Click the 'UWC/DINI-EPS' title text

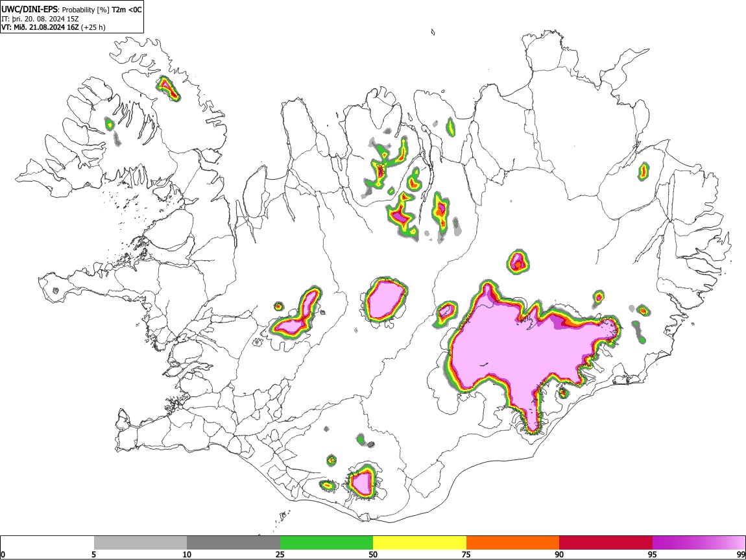pos(29,10)
